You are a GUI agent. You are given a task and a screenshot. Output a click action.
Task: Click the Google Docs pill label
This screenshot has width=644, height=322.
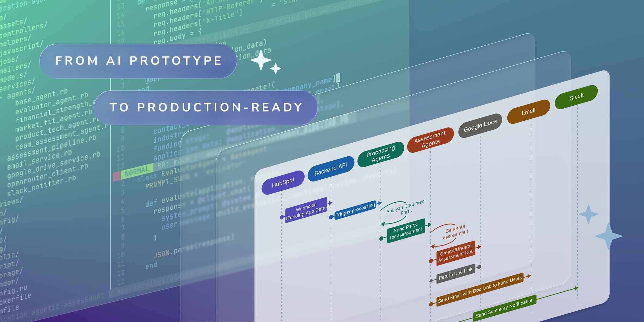(480, 125)
